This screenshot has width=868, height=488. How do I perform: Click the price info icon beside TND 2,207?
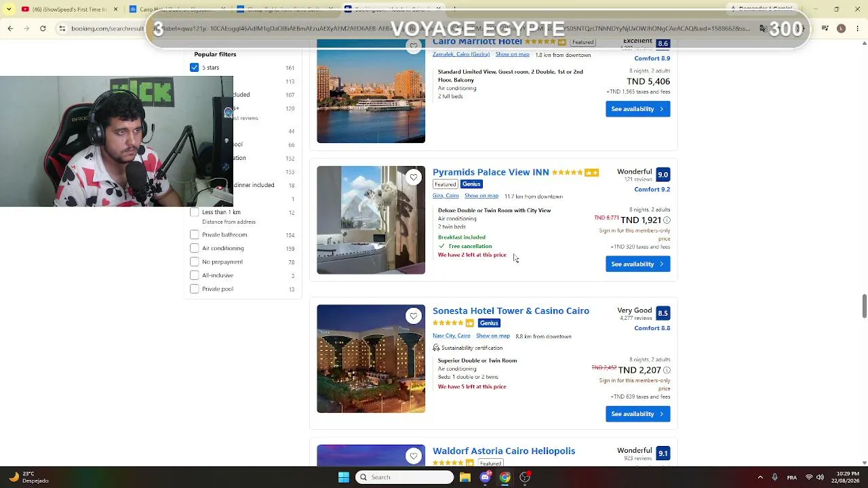(x=667, y=370)
